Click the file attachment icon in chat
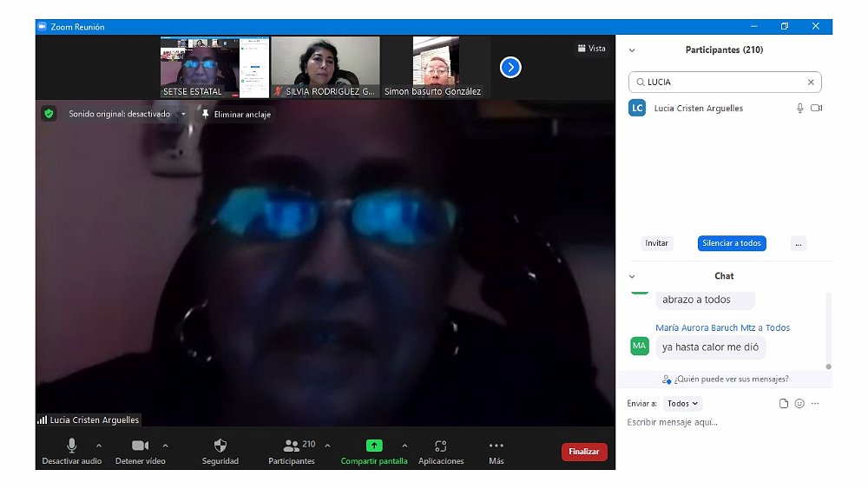 pyautogui.click(x=784, y=404)
